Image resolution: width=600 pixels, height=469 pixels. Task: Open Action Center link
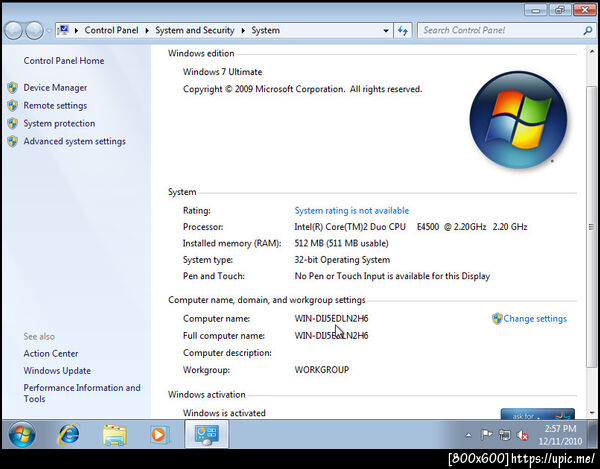(x=51, y=353)
